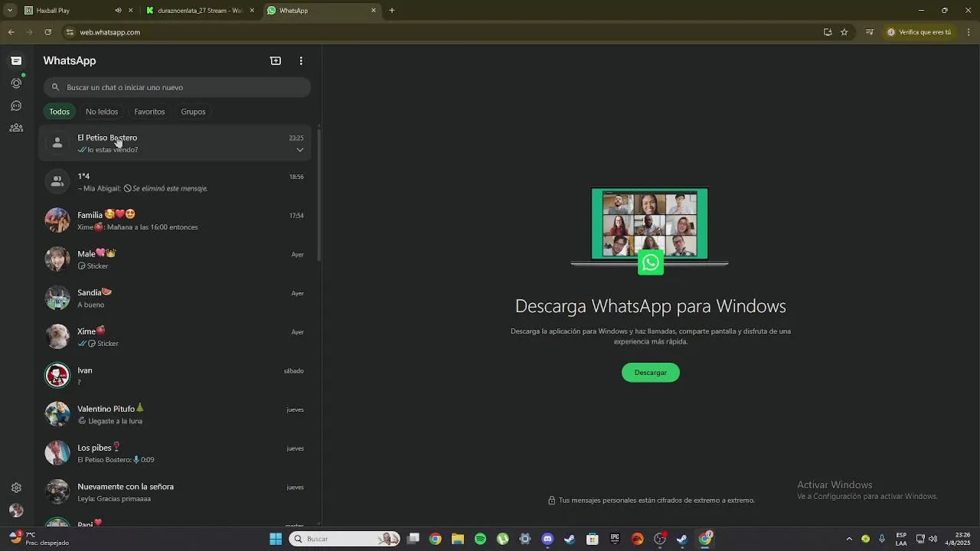
Task: Start a new chat with plus icon
Action: click(x=276, y=60)
